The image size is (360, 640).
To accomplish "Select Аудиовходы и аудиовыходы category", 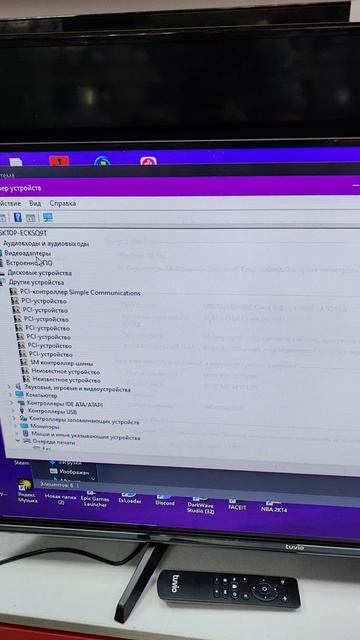I will click(x=46, y=244).
